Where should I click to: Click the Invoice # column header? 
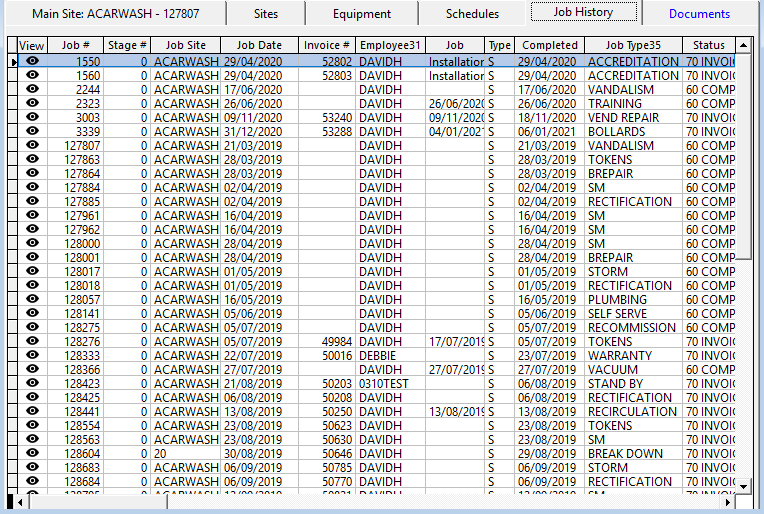326,45
